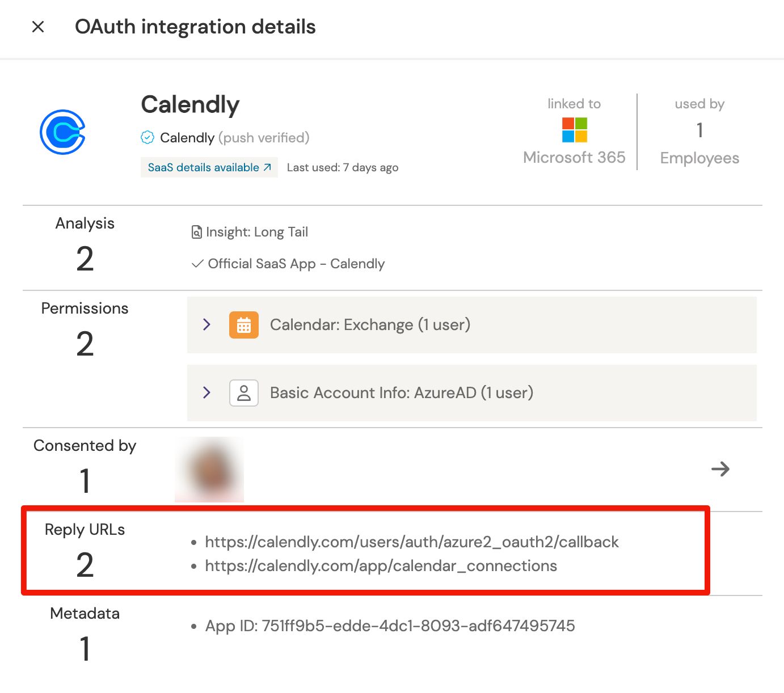
Task: Click the 'Microsoft 365' linked to label
Action: point(574,157)
